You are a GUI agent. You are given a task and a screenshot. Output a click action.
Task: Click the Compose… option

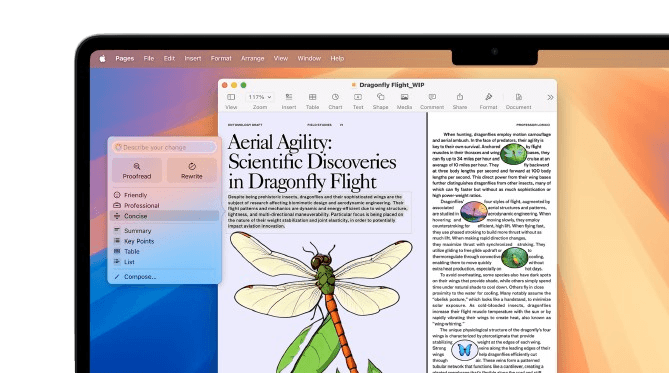pos(165,277)
